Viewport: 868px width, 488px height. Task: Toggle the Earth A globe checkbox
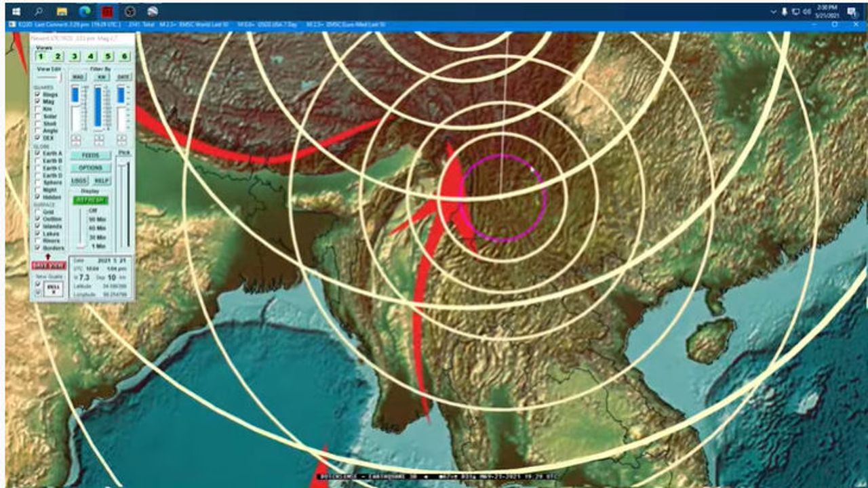39,153
